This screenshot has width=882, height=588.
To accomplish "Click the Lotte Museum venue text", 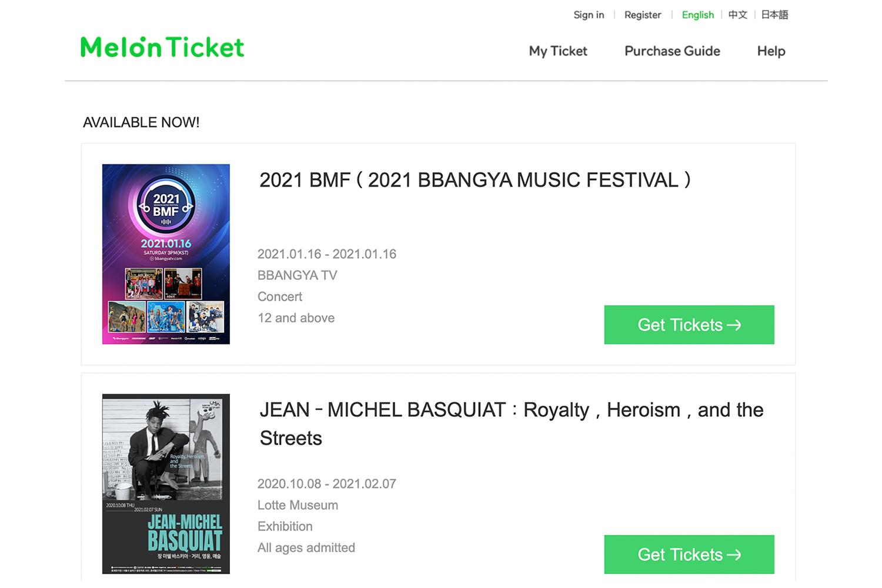I will pos(298,505).
